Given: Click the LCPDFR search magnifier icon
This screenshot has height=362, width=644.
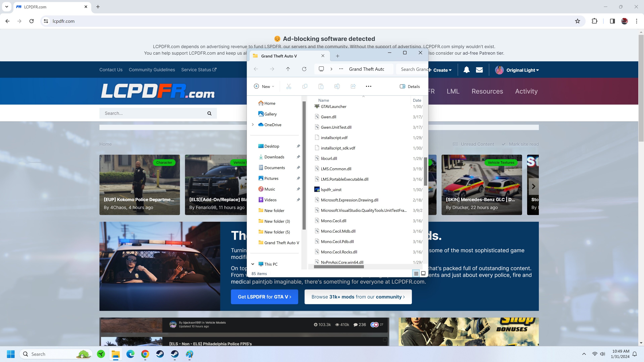Looking at the screenshot, I should 209,113.
